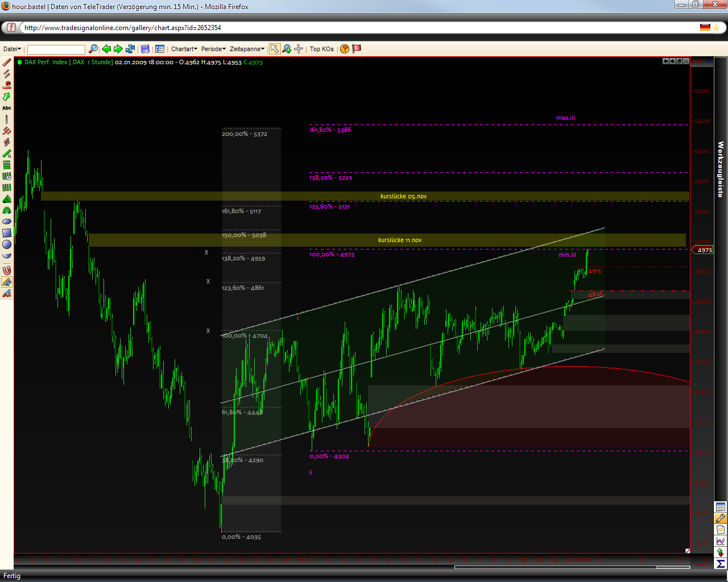Viewport: 728px width, 582px height.
Task: Activate the crosshair cursor tool
Action: pos(299,49)
